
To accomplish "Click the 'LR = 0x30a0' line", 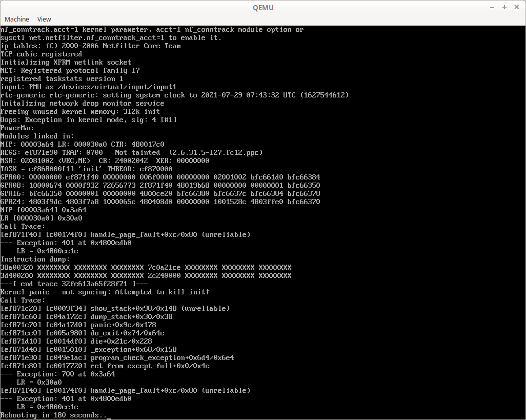I will (39, 383).
